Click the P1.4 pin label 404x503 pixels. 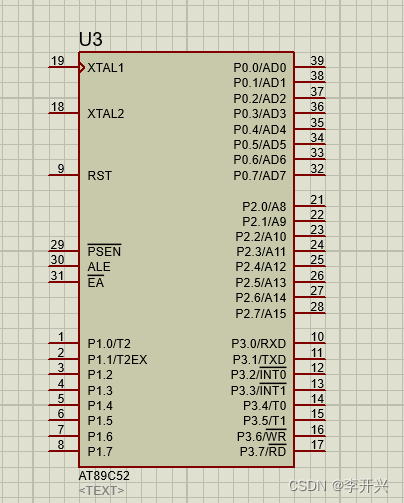click(100, 406)
